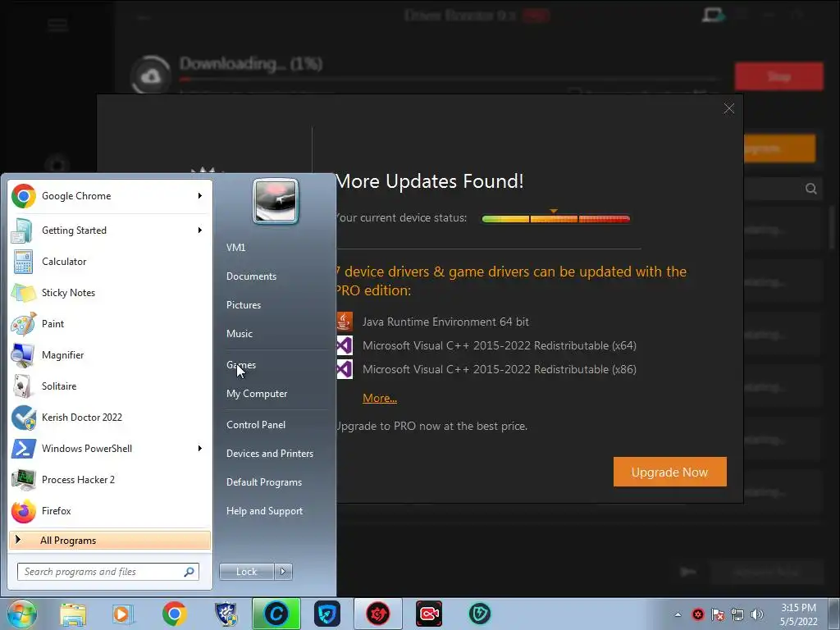Open the blue shield app on taskbar

[326, 614]
